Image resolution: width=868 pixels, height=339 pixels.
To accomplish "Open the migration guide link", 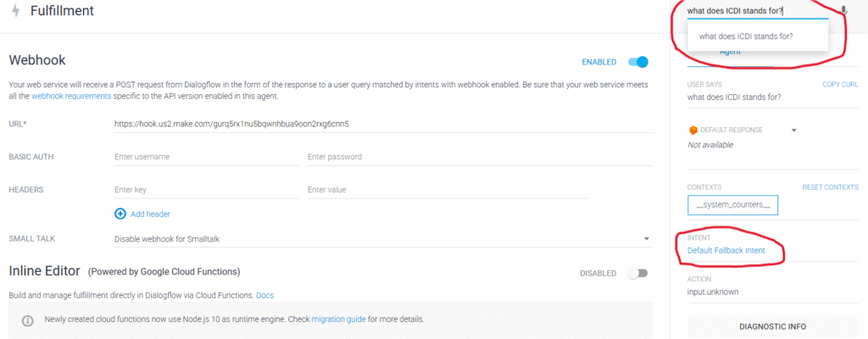I will [x=338, y=320].
